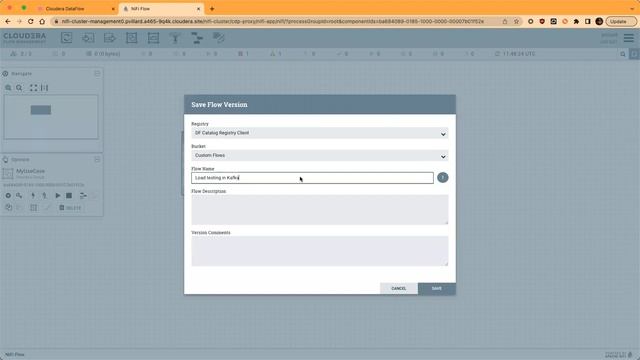Open a new browser tab
This screenshot has width=640, height=360.
[x=212, y=9]
